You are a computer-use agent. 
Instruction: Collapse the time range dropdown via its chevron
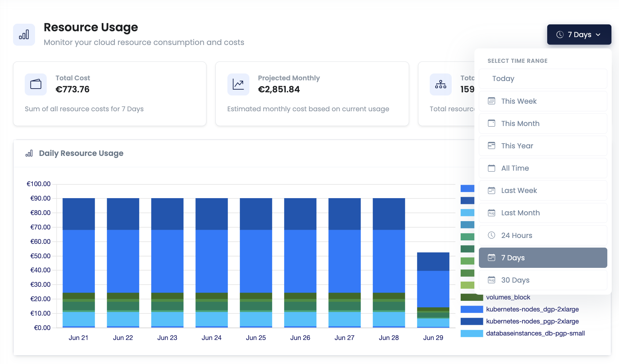(x=598, y=34)
